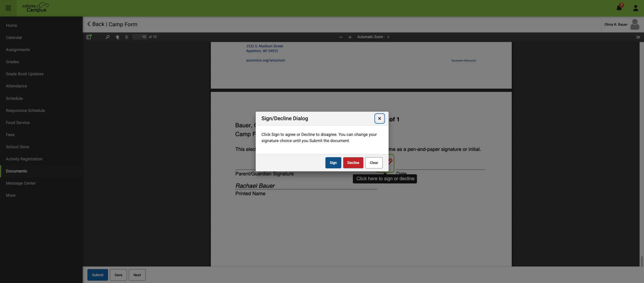Open Grade Book Updates
Viewport: 644px width, 283px height.
click(41, 74)
